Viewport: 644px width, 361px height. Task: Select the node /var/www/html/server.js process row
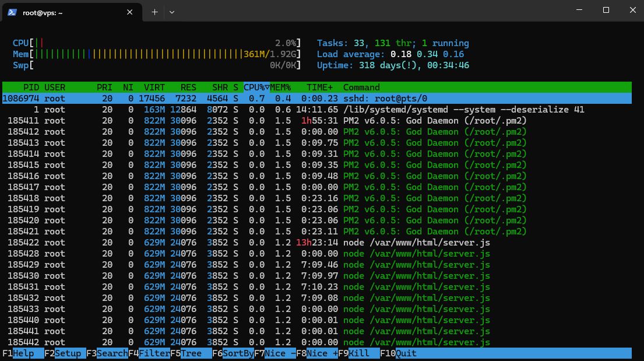point(233,242)
